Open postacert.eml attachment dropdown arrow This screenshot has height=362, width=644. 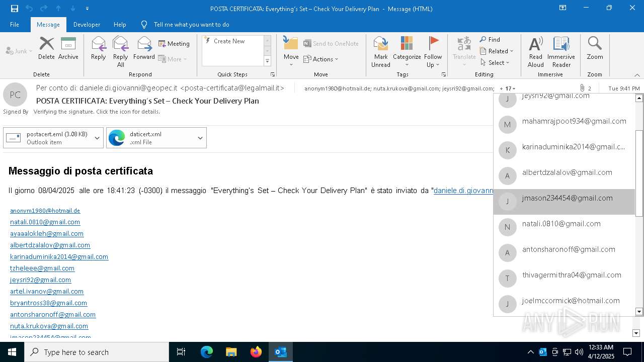click(x=97, y=138)
